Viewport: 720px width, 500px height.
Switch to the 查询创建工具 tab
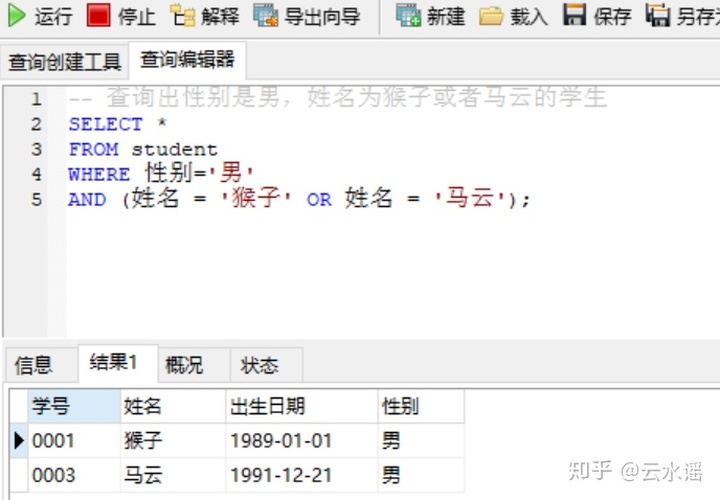tap(64, 62)
